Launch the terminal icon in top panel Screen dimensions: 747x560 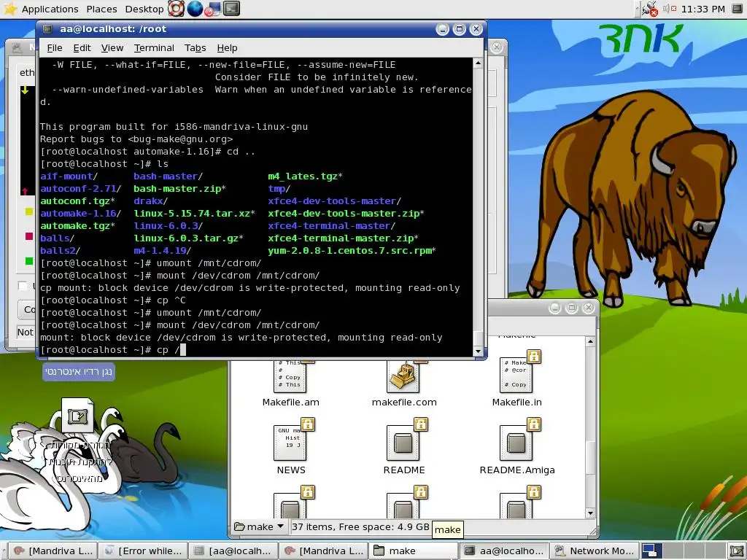(231, 9)
